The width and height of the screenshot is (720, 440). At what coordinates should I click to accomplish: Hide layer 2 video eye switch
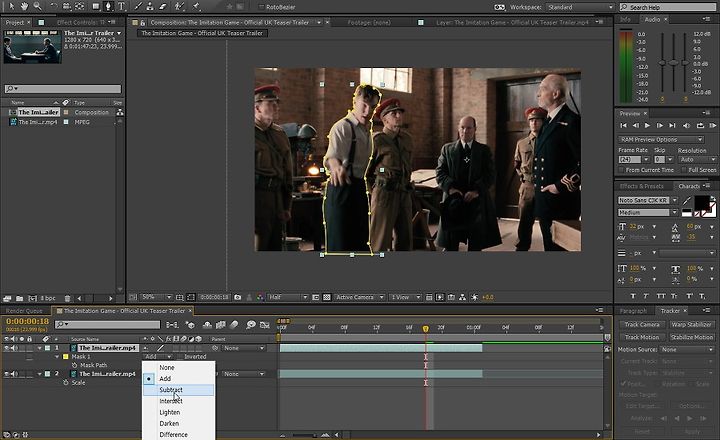tap(6, 374)
